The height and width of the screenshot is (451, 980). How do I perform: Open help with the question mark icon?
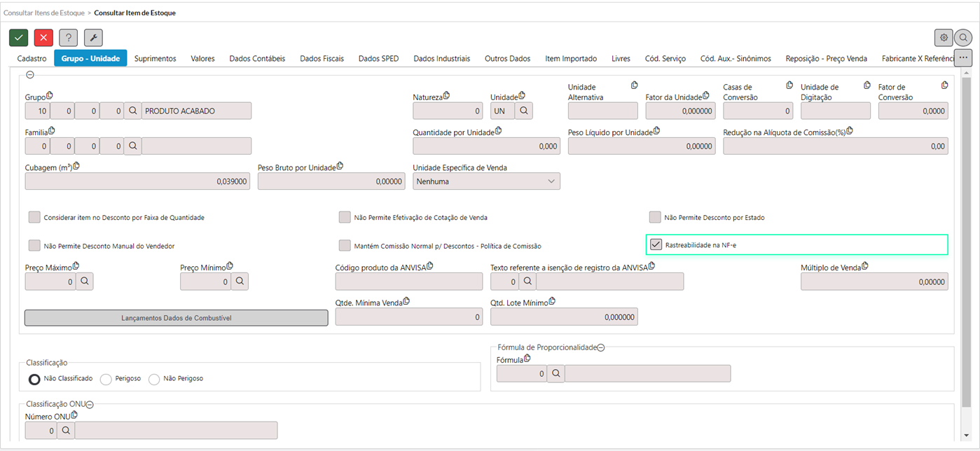click(68, 38)
